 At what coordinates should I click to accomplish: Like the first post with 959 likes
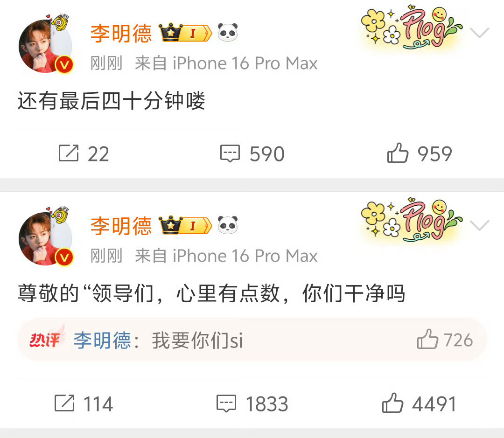(x=398, y=153)
